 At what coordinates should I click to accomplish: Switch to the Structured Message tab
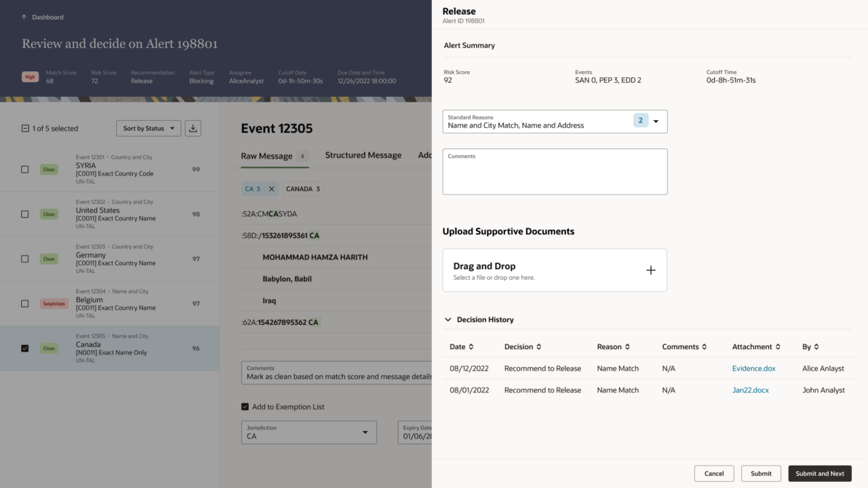(x=363, y=155)
